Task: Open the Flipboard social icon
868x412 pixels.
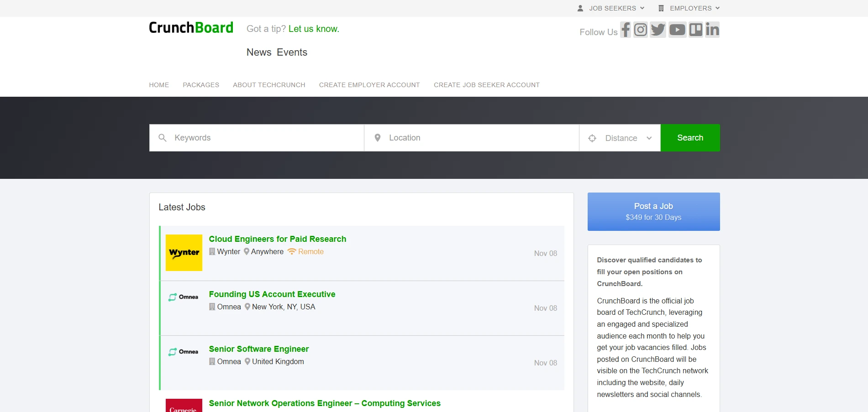Action: tap(696, 30)
